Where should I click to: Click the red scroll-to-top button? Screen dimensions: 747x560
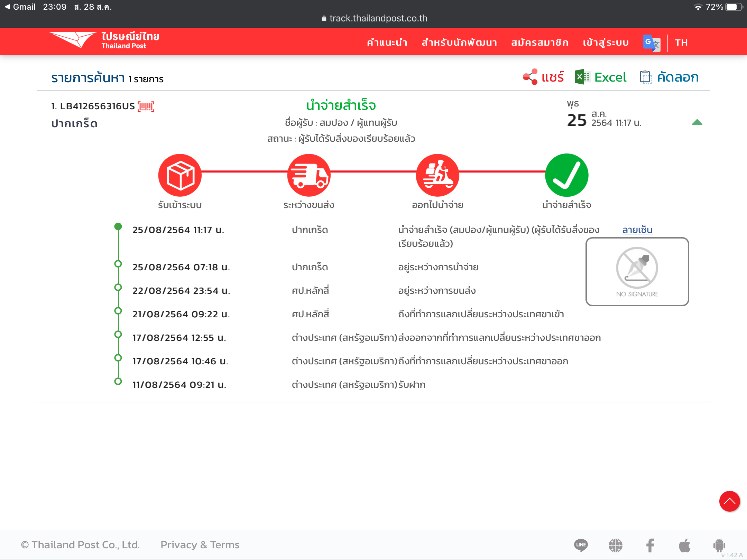[x=729, y=501]
